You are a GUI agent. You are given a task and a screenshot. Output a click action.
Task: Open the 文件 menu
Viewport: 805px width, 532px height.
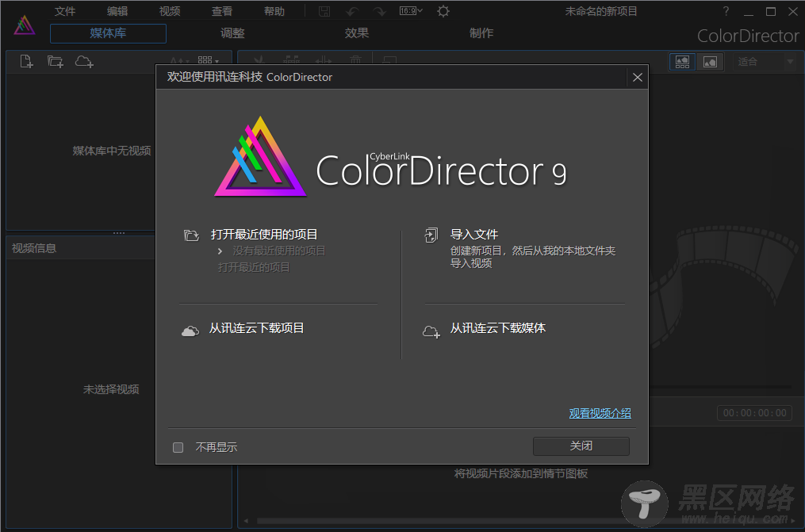(x=65, y=11)
